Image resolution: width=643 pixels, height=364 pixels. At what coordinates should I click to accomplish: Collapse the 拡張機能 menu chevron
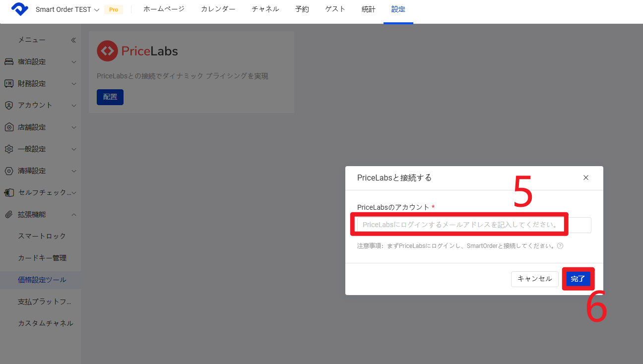[74, 215]
